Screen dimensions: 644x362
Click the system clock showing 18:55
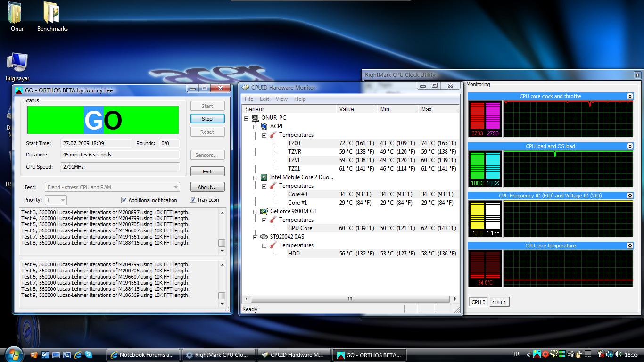tap(631, 354)
